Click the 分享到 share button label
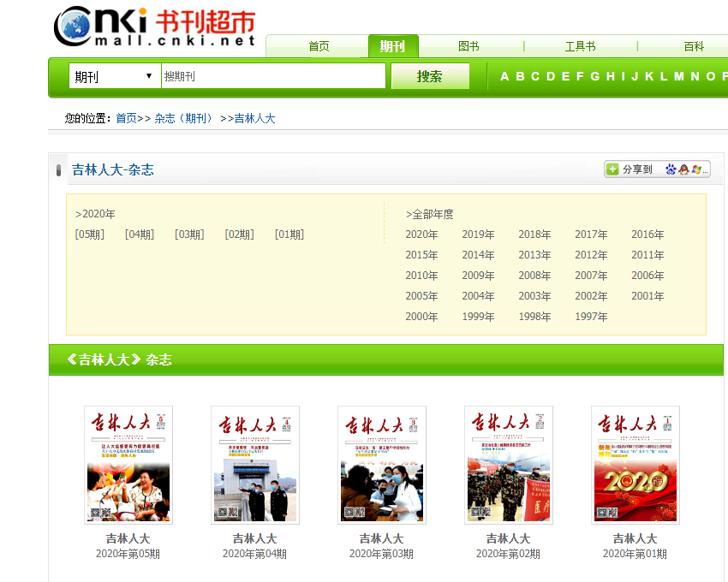Image resolution: width=728 pixels, height=582 pixels. [637, 169]
